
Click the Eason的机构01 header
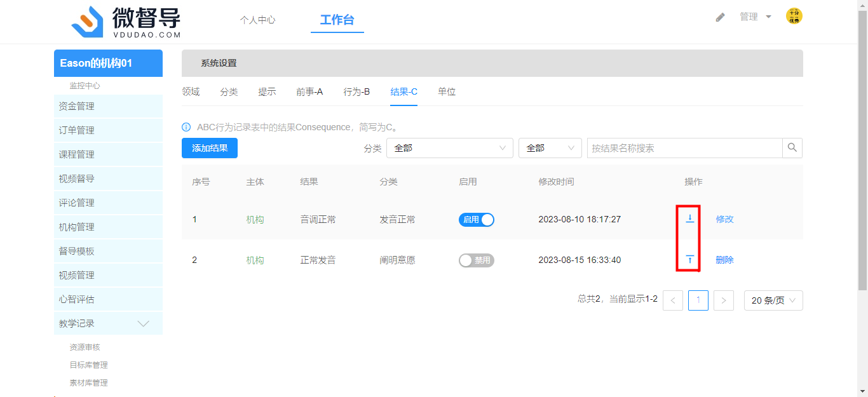(x=108, y=64)
